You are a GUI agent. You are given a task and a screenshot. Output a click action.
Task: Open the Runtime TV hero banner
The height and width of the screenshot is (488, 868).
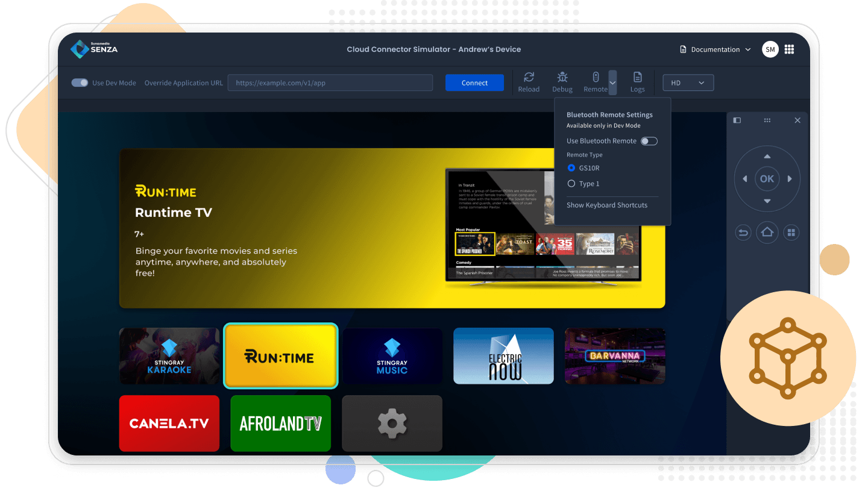click(392, 228)
